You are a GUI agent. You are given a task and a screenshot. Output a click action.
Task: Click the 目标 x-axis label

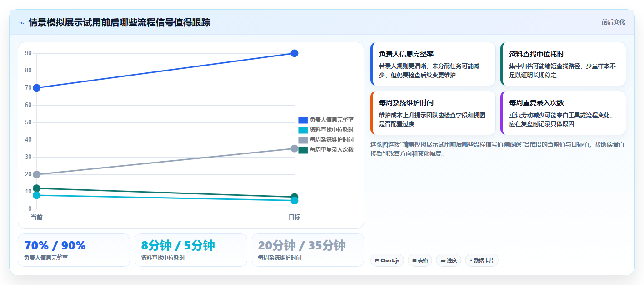[x=294, y=217]
